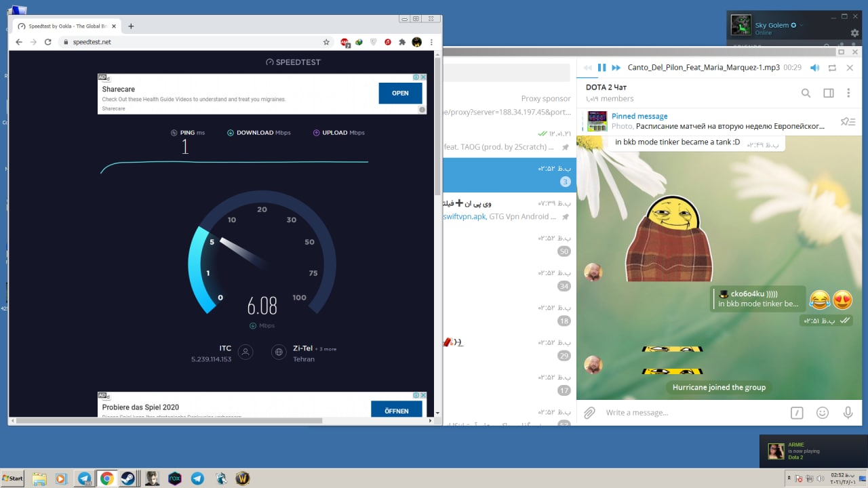Click the Chrome horizontal scrollbar
The height and width of the screenshot is (488, 868).
click(x=170, y=421)
